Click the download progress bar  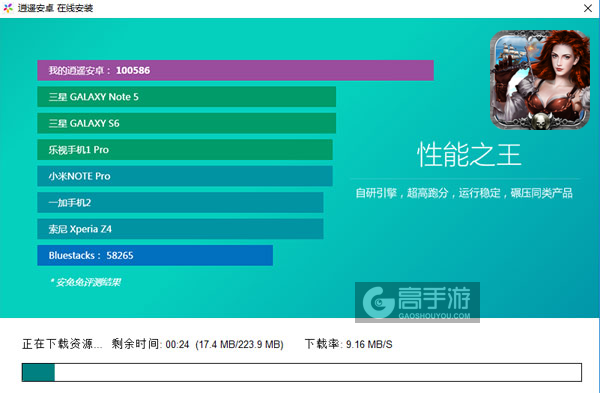(302, 372)
